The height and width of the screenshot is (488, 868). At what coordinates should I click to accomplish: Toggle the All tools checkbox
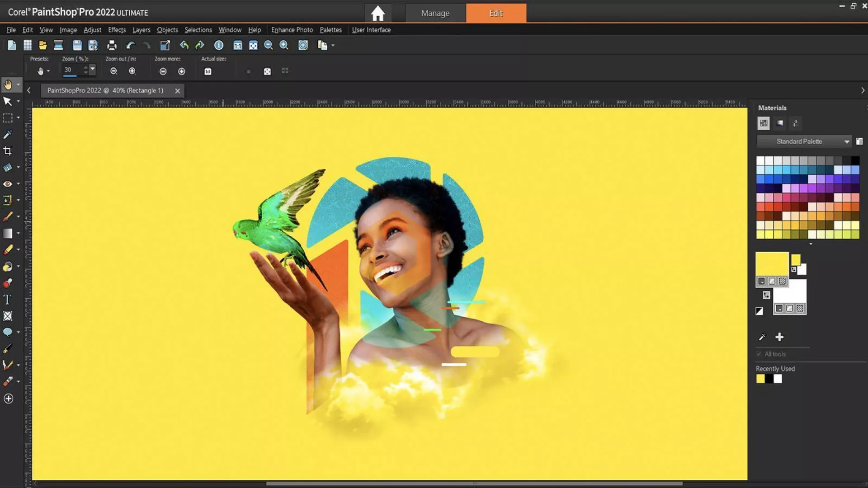[x=759, y=354]
